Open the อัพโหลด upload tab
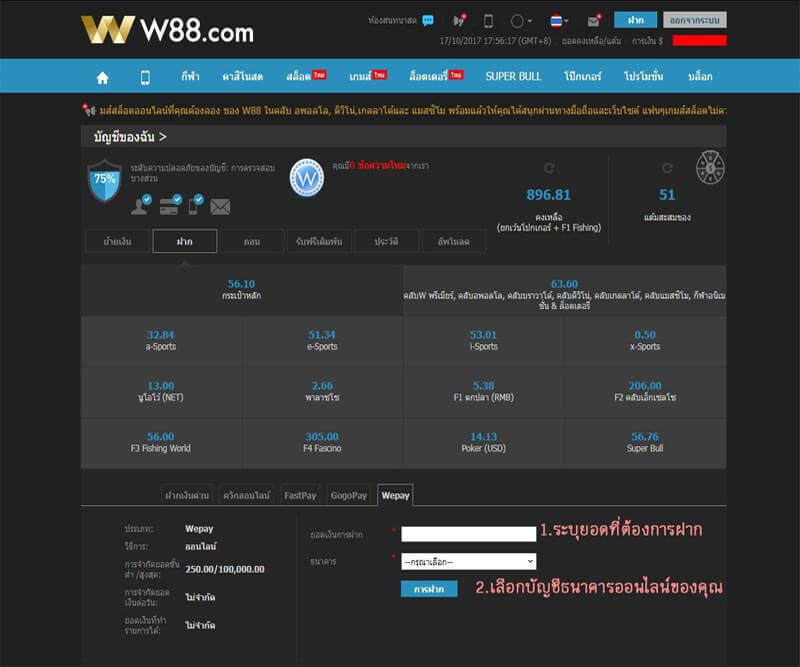The height and width of the screenshot is (667, 800). pos(454,241)
